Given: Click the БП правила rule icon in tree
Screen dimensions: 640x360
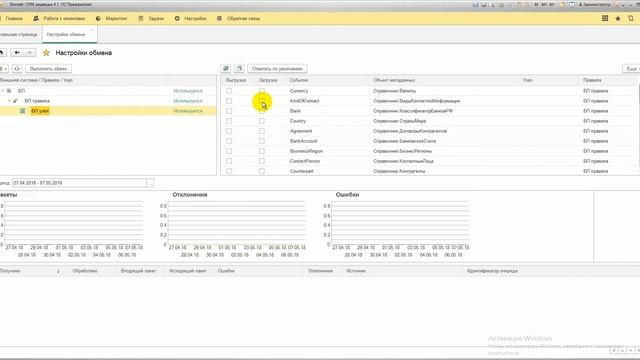Looking at the screenshot, I should tap(16, 101).
